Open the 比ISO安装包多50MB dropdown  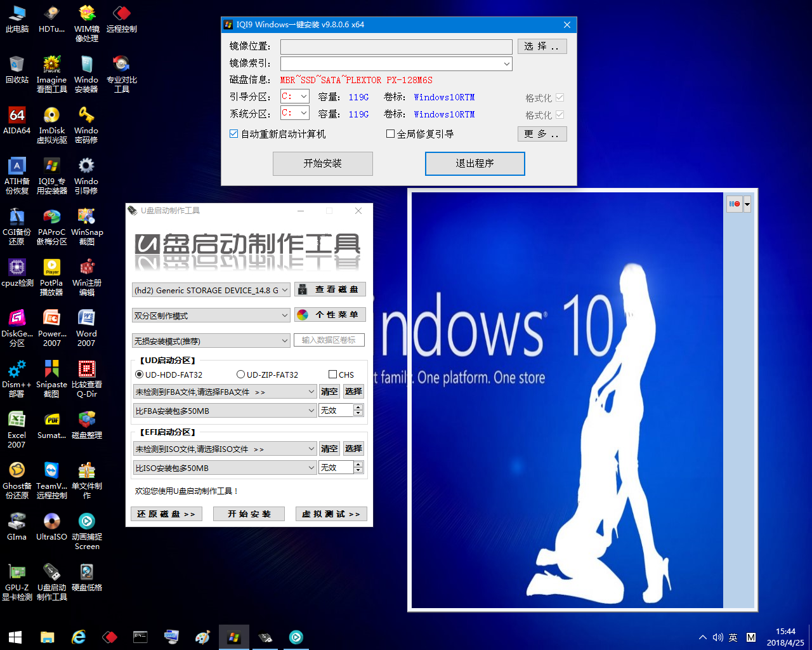point(311,468)
